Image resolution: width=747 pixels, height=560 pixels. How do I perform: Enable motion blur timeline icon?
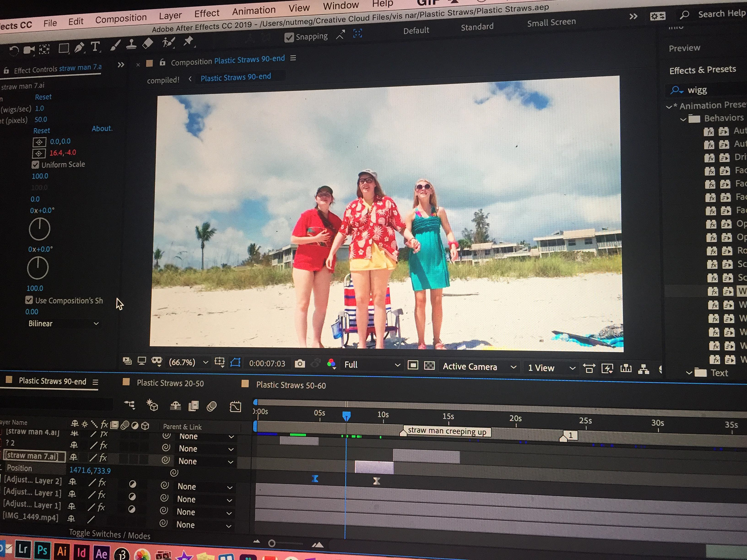pyautogui.click(x=212, y=407)
